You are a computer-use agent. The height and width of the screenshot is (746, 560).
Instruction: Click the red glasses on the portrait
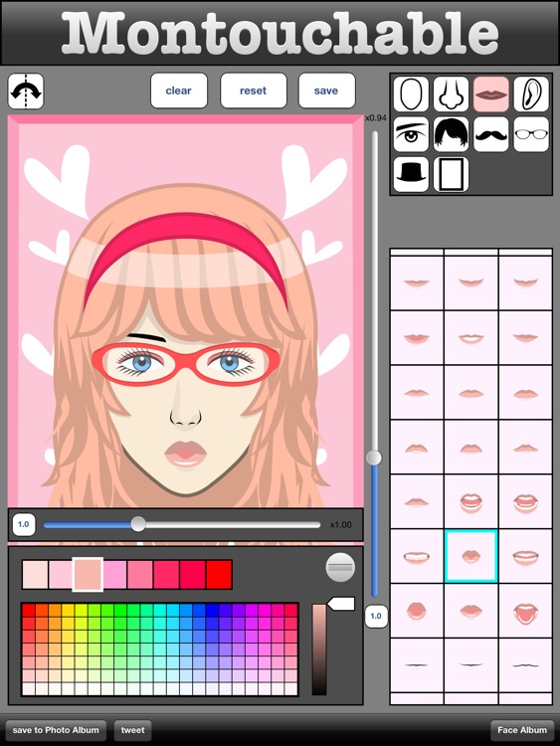point(186,364)
